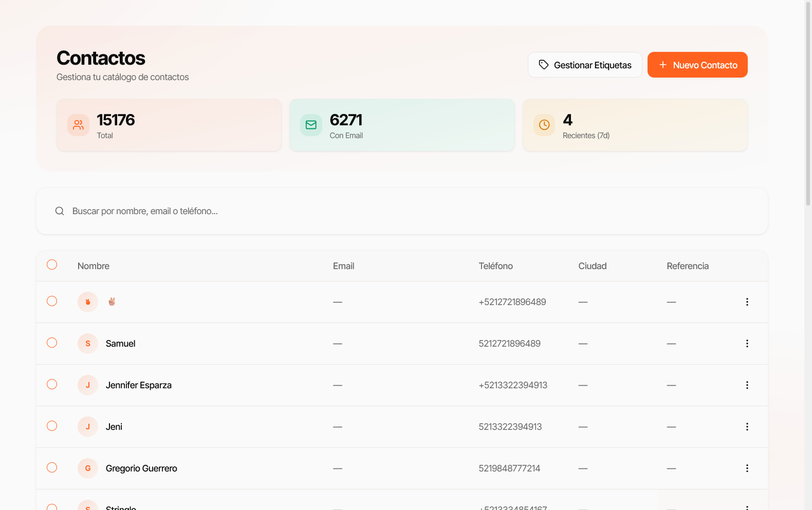Screen dimensions: 812x510
Task: Open the Con Email 6271 stat card
Action: 402,125
